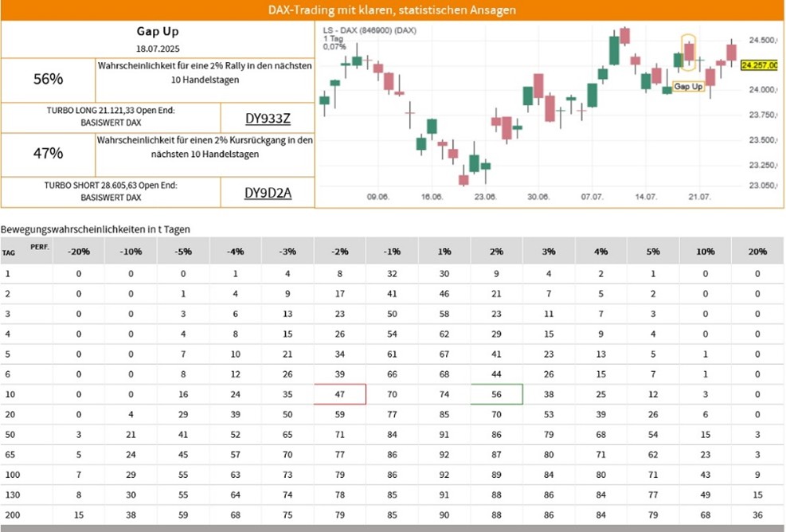786x532 pixels.
Task: Click row label 200 in the TAG column
Action: 13,515
